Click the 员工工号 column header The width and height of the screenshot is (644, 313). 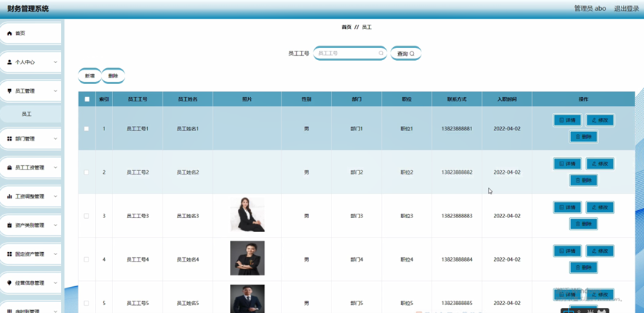point(138,99)
